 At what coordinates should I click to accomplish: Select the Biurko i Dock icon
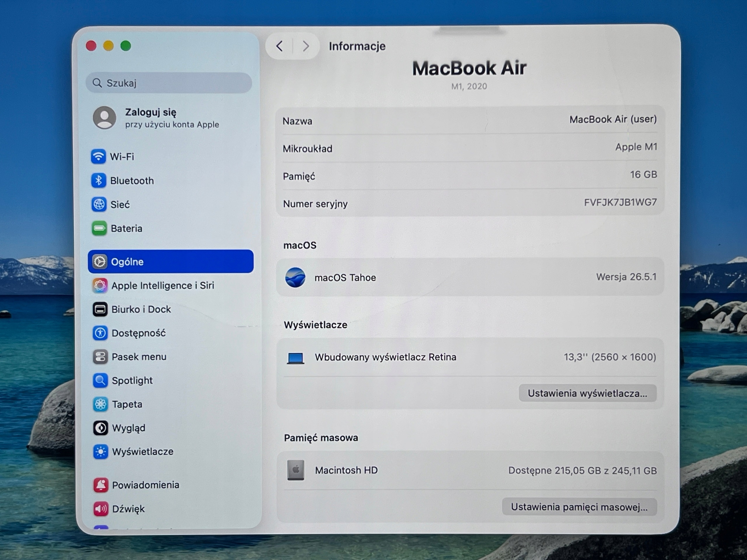coord(100,309)
